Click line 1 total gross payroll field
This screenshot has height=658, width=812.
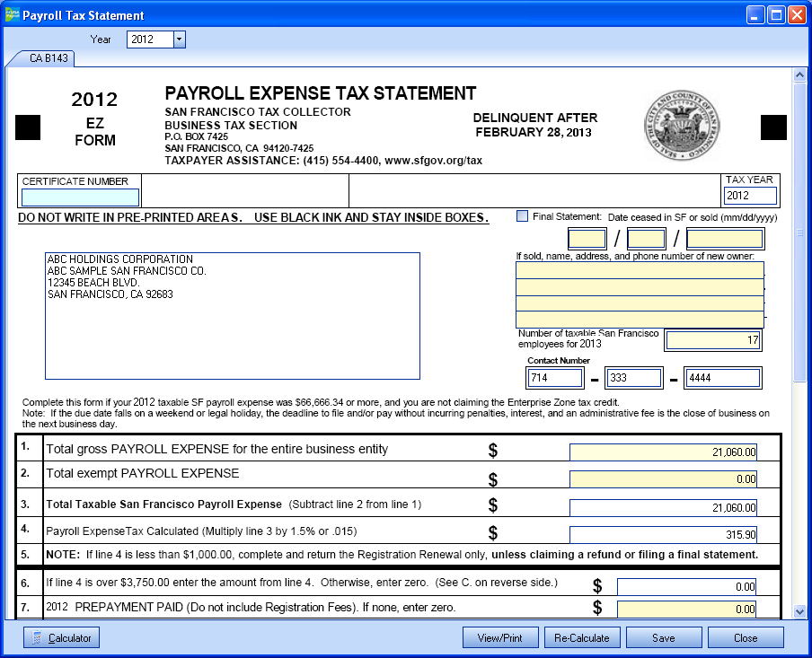pos(663,452)
